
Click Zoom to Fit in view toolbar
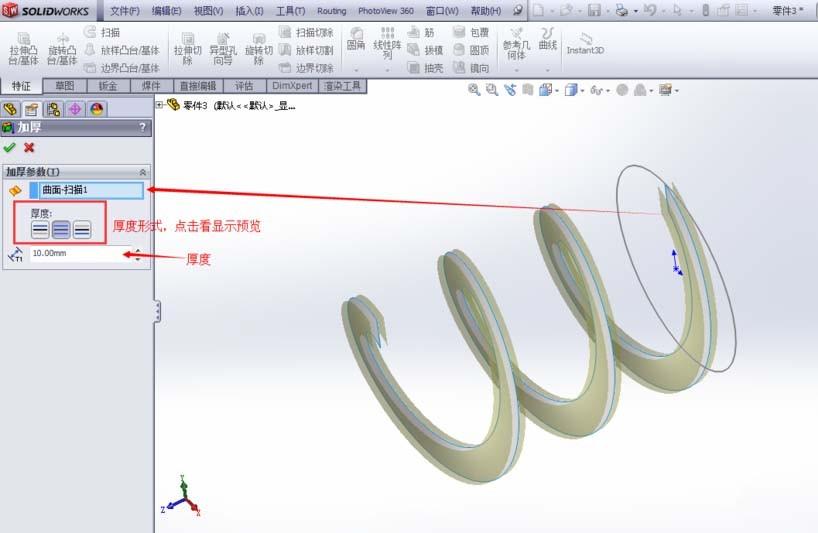(x=474, y=90)
